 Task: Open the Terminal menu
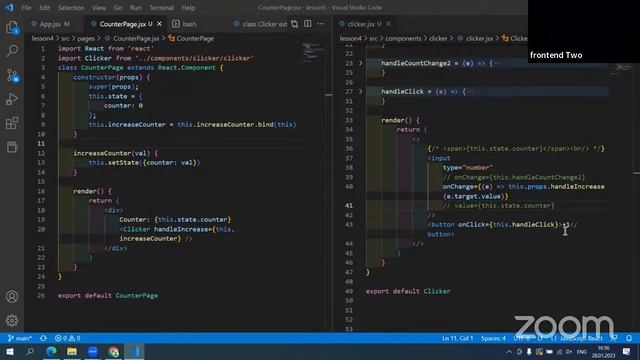coord(161,8)
